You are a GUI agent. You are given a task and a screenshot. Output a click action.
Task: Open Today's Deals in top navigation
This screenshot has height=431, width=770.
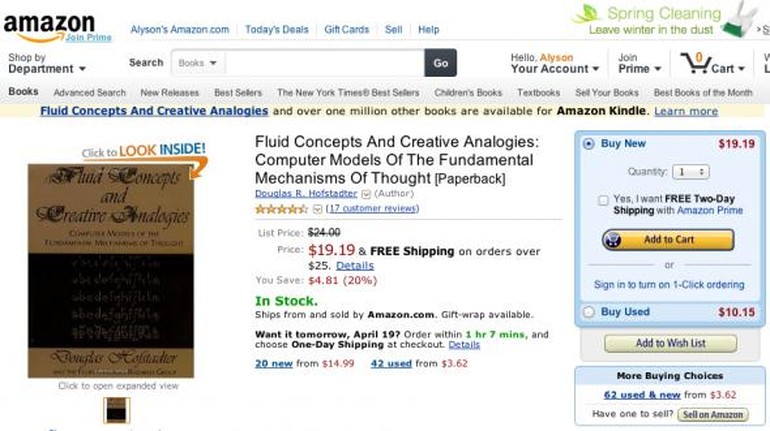[277, 29]
